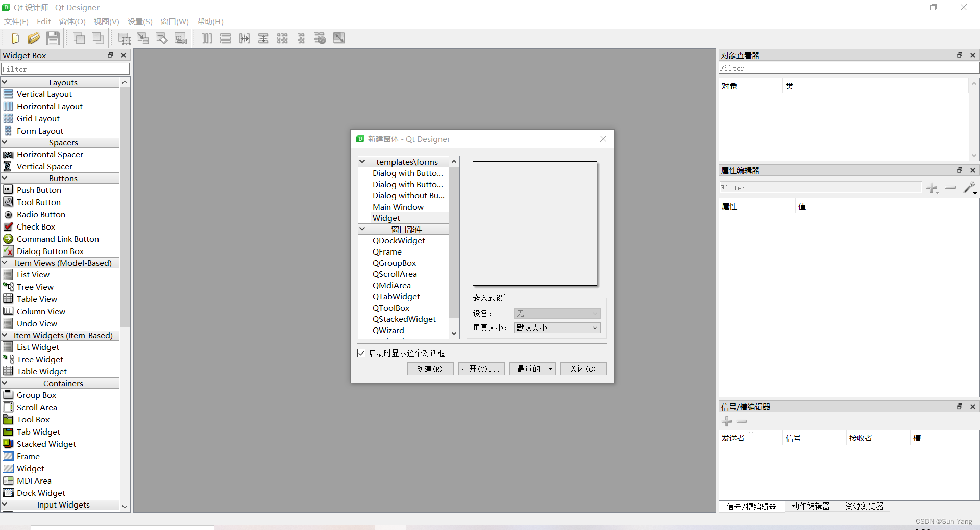Viewport: 980px width, 530px height.
Task: Apply the Lay Out in Form icon
Action: pyautogui.click(x=301, y=38)
